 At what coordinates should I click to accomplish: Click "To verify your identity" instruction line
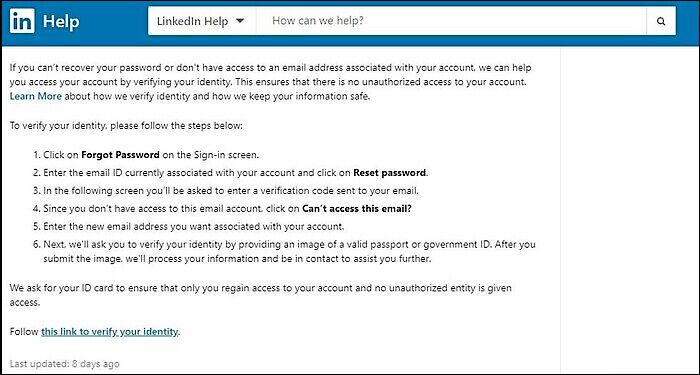pyautogui.click(x=126, y=125)
